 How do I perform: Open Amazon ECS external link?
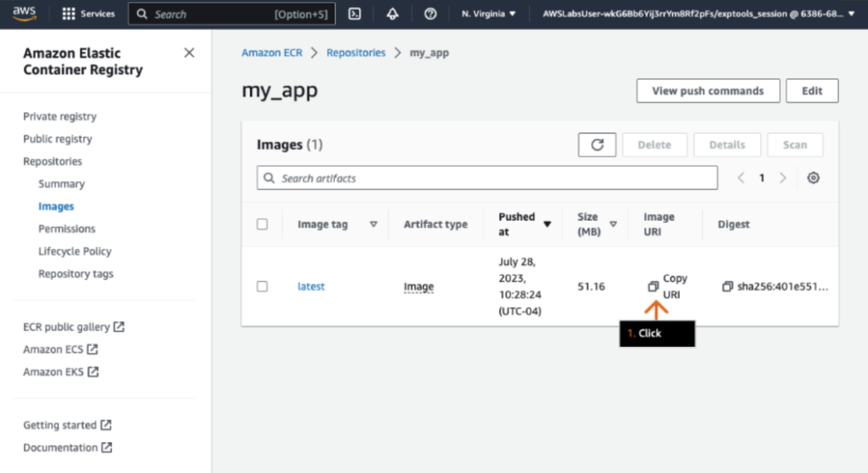coord(60,349)
